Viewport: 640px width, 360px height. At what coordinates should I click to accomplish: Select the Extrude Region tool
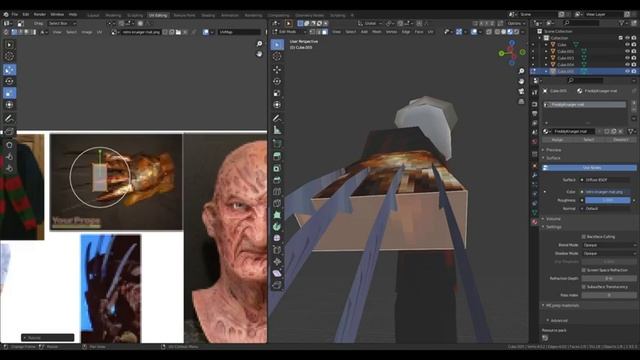coord(277,156)
